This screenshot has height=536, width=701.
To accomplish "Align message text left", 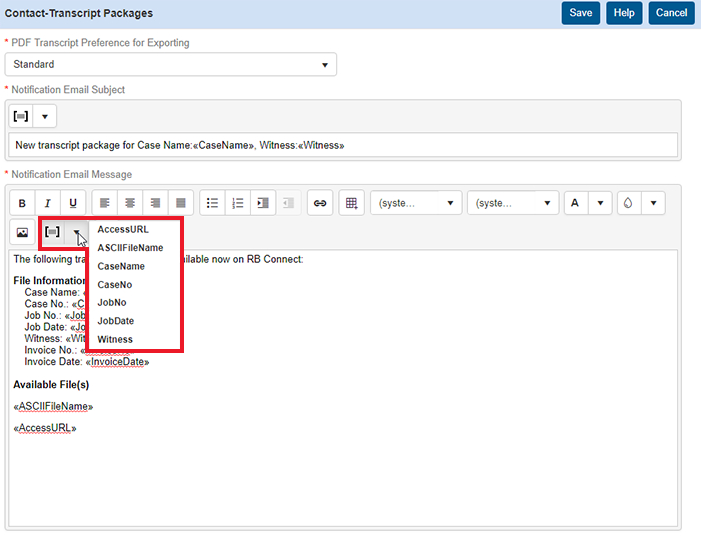I will [x=105, y=203].
